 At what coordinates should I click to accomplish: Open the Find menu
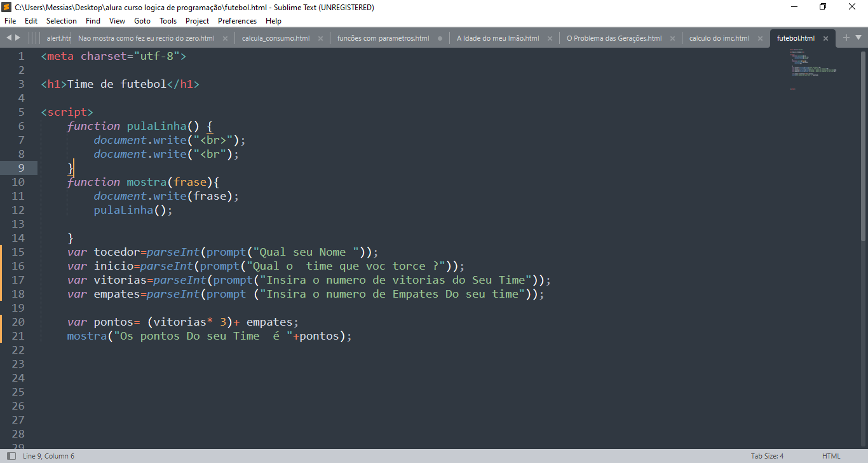point(93,21)
